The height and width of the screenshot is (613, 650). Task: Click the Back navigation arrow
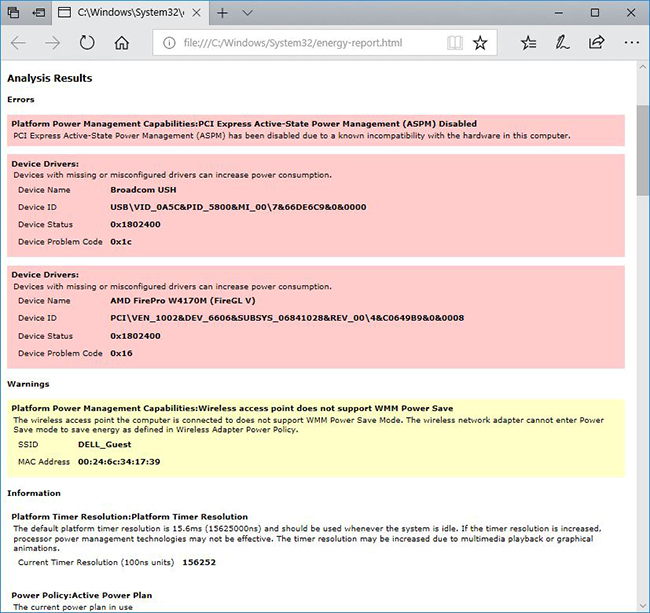[19, 43]
